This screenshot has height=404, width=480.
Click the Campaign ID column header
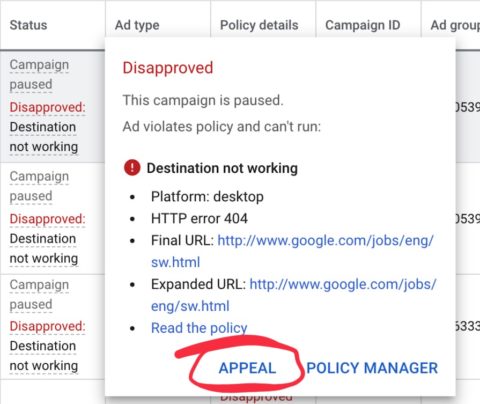point(363,25)
